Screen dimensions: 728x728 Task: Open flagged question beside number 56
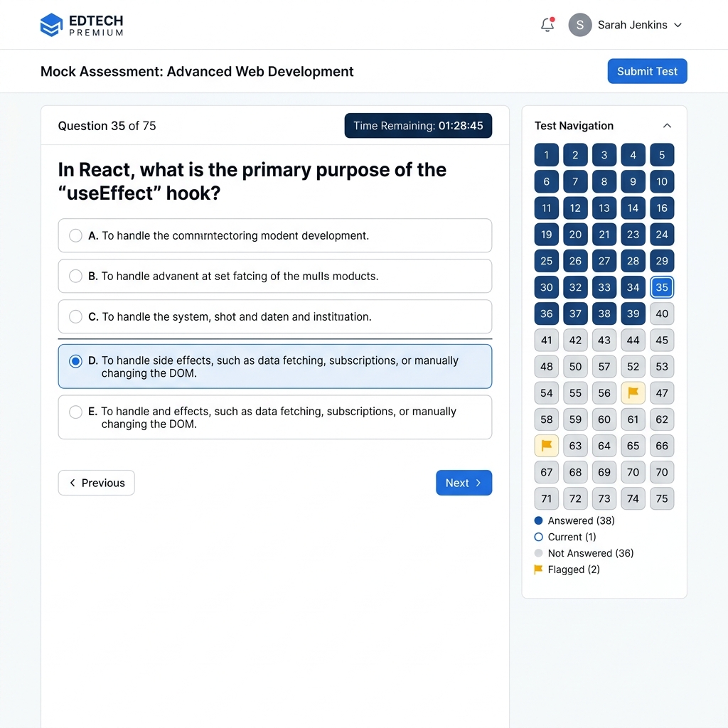pyautogui.click(x=633, y=392)
